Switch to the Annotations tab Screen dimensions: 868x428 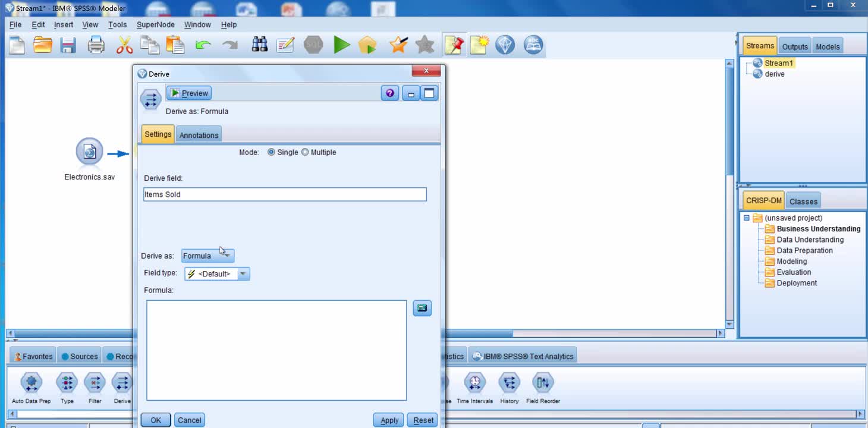[199, 135]
